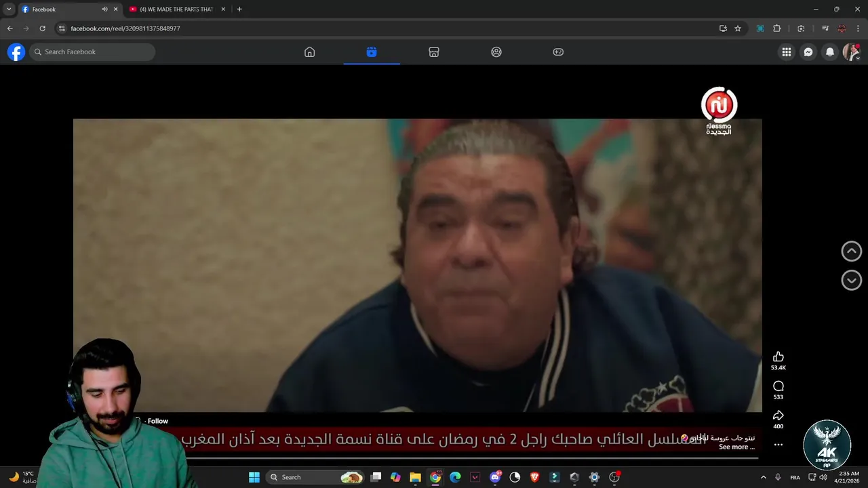View site information icon in address bar
This screenshot has width=868, height=488.
62,28
